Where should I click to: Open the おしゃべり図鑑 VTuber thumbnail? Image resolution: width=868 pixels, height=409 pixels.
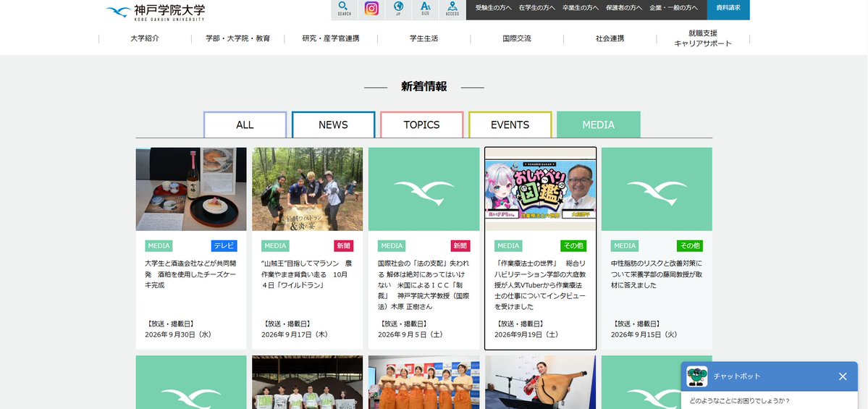tap(540, 189)
